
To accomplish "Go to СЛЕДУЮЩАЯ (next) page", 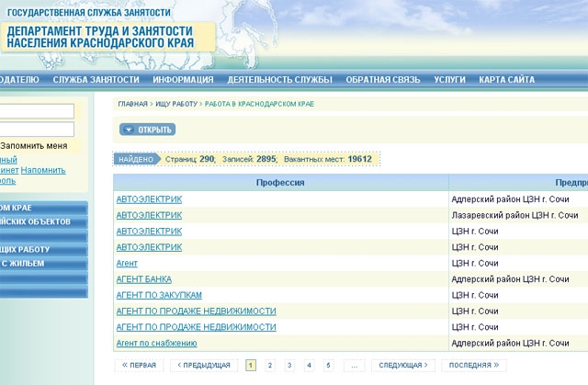I will coord(403,365).
